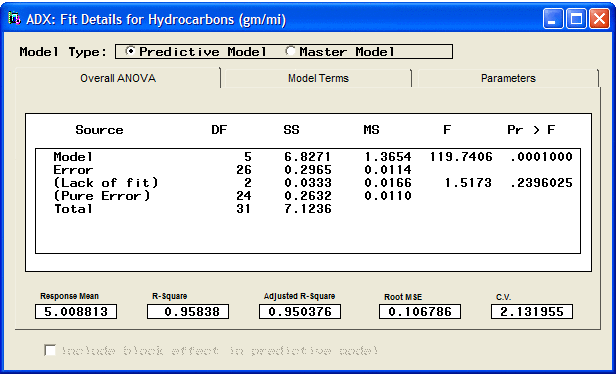
Task: Click the Model MS value 1.3654
Action: pos(388,157)
